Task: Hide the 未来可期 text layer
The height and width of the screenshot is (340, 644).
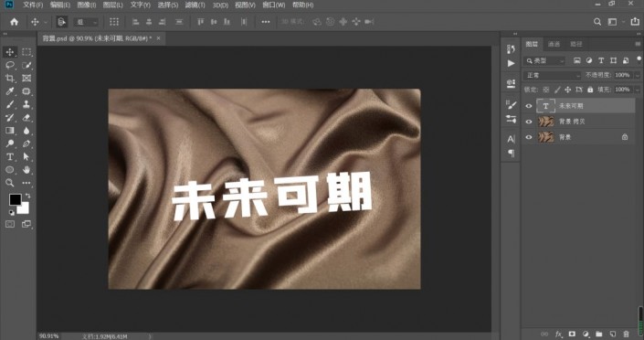Action: pos(529,106)
